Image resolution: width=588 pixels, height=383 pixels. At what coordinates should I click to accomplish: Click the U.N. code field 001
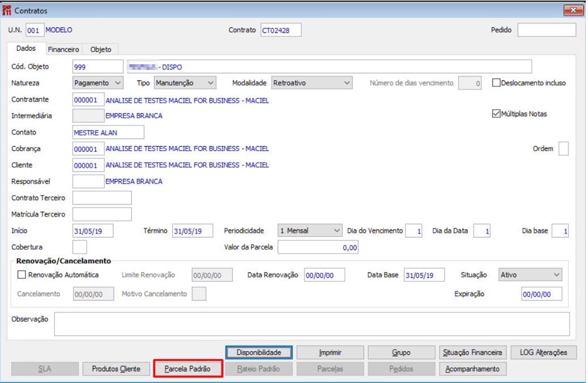pyautogui.click(x=35, y=30)
